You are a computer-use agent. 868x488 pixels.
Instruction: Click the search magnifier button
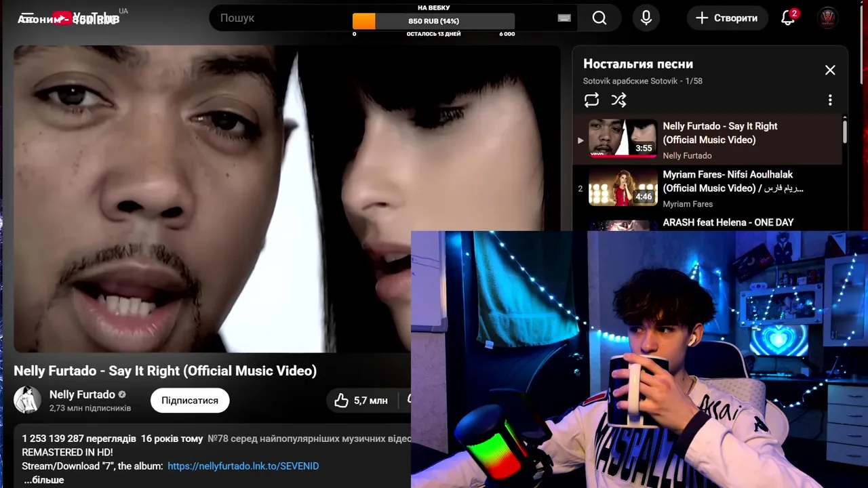click(x=599, y=18)
